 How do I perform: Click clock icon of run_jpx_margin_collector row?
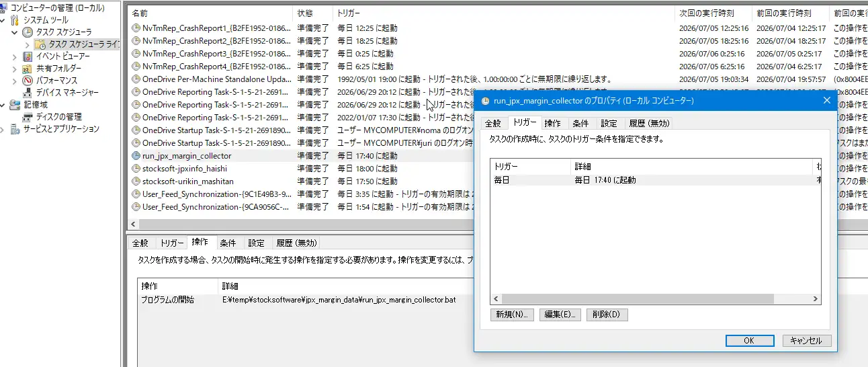pyautogui.click(x=136, y=156)
